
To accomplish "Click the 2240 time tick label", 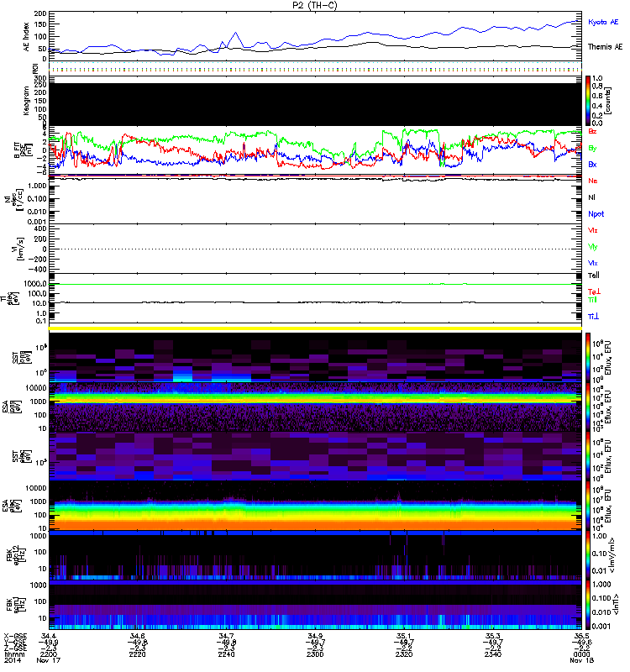I will 226,654.
